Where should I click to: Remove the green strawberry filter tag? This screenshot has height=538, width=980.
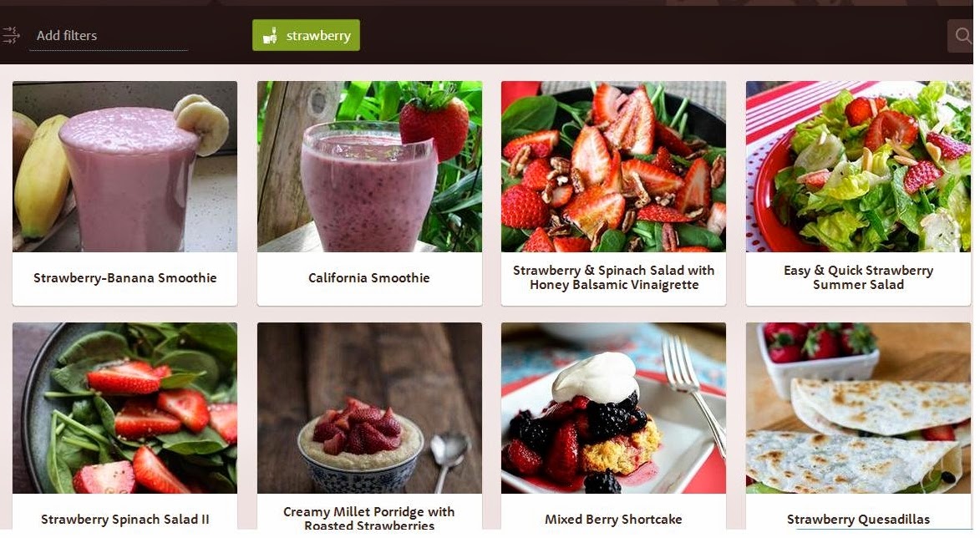tap(306, 35)
